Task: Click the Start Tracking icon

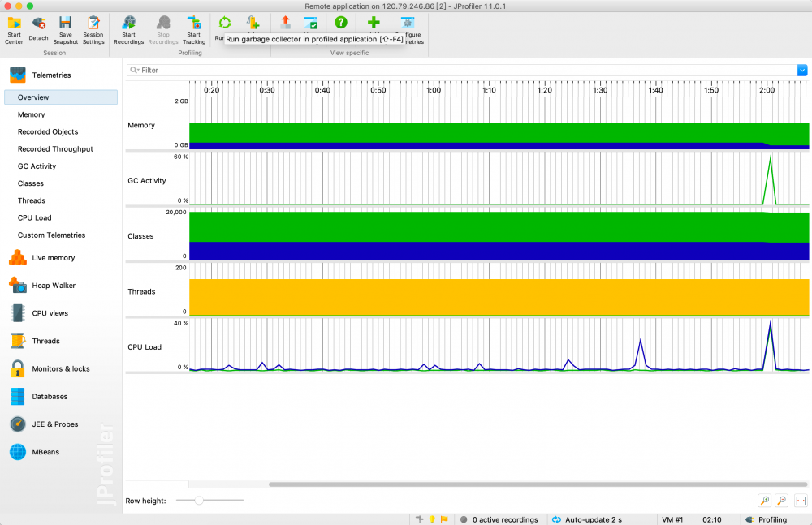Action: coord(194,24)
